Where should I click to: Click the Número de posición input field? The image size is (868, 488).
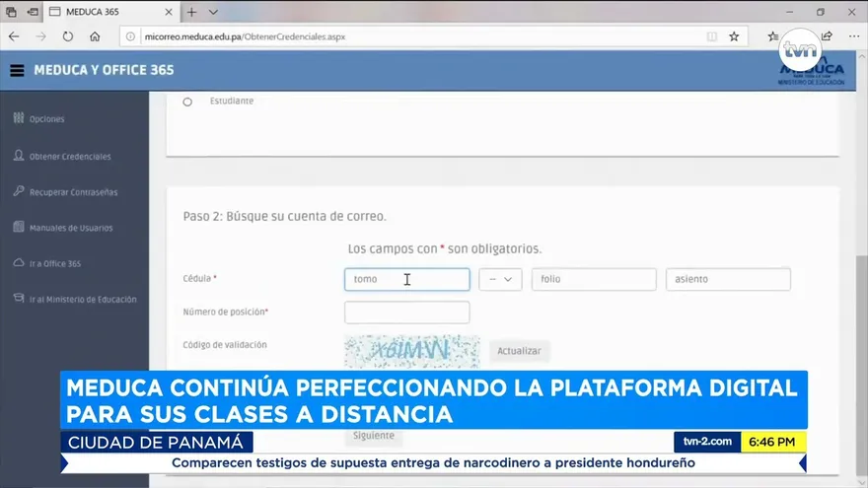pyautogui.click(x=406, y=313)
